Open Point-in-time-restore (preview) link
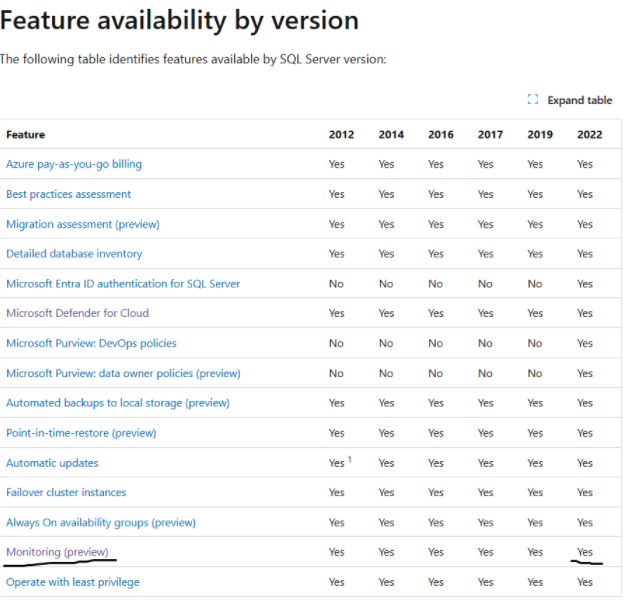The width and height of the screenshot is (634, 604). [x=81, y=433]
